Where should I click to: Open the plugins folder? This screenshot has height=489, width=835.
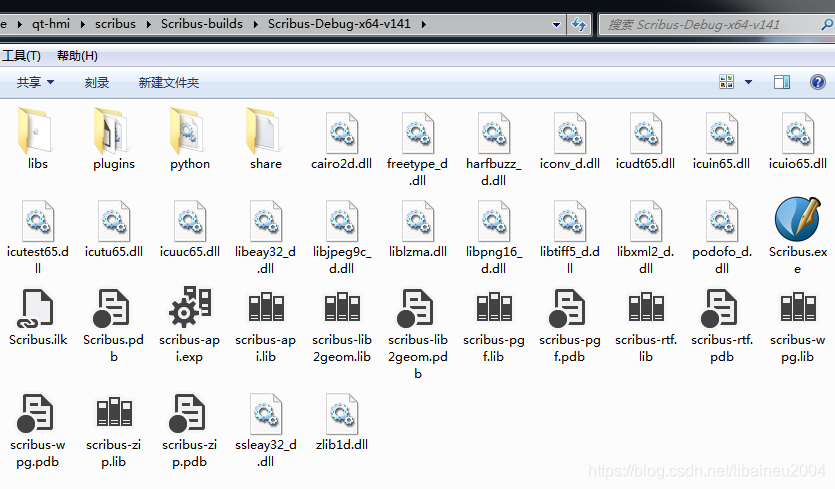click(x=112, y=131)
